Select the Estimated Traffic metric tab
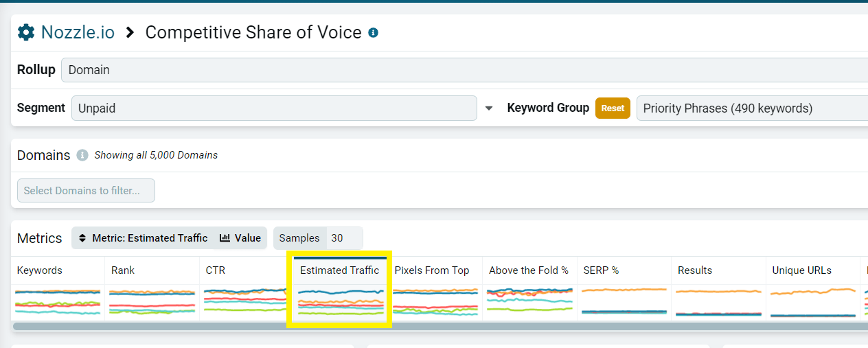This screenshot has height=348, width=868. [339, 270]
